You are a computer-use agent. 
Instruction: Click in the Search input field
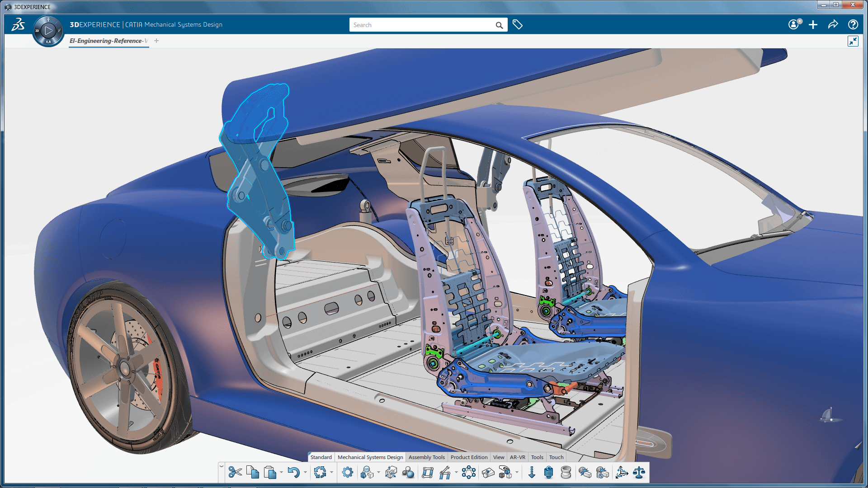point(420,25)
